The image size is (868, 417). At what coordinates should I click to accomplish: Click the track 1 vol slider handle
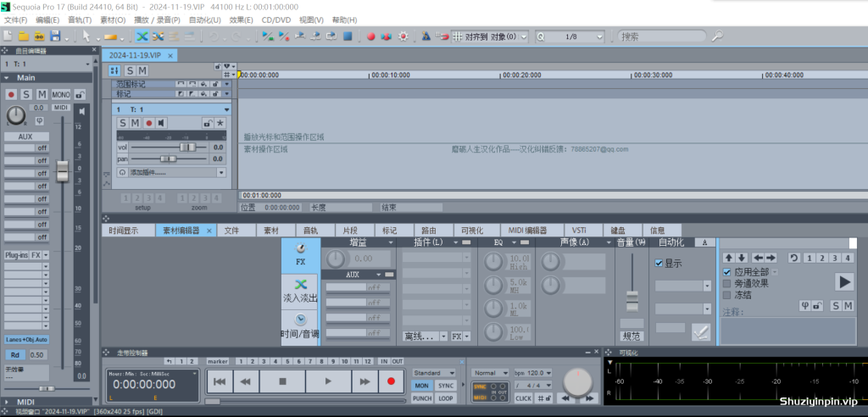click(187, 147)
